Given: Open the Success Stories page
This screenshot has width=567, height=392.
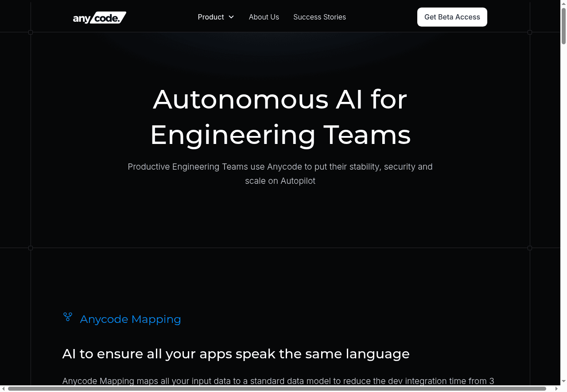Looking at the screenshot, I should (x=319, y=17).
